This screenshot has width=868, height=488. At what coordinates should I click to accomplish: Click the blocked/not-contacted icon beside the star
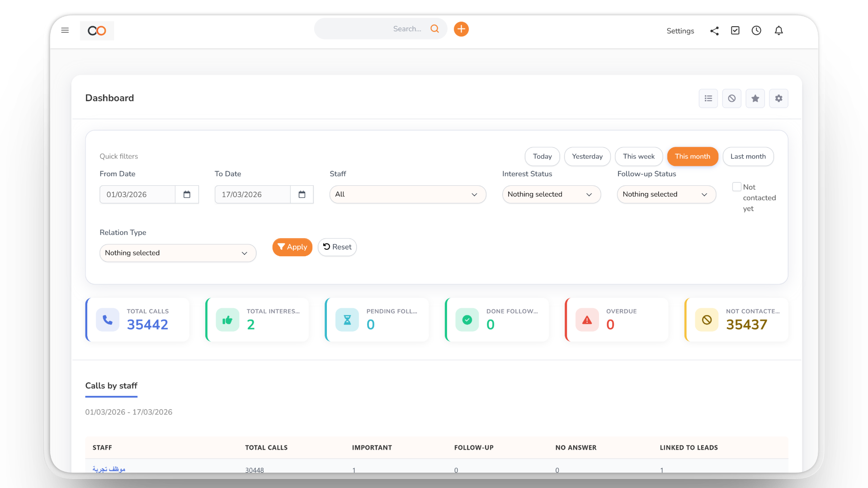732,98
